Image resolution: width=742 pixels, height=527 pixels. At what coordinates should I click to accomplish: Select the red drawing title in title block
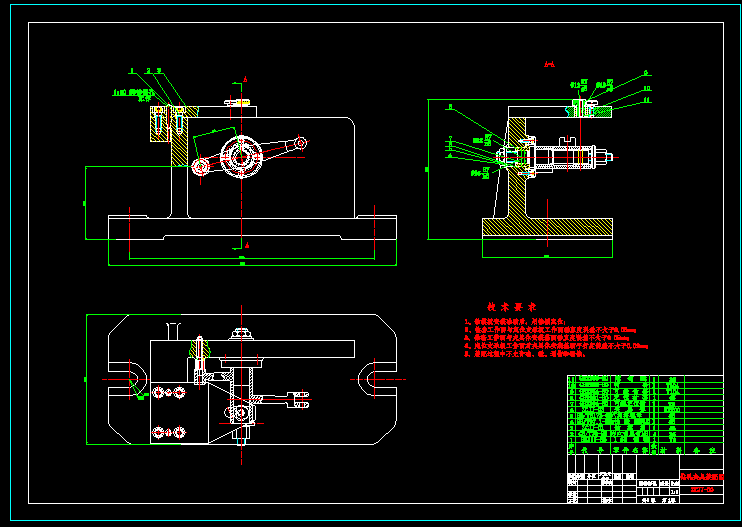click(x=702, y=477)
